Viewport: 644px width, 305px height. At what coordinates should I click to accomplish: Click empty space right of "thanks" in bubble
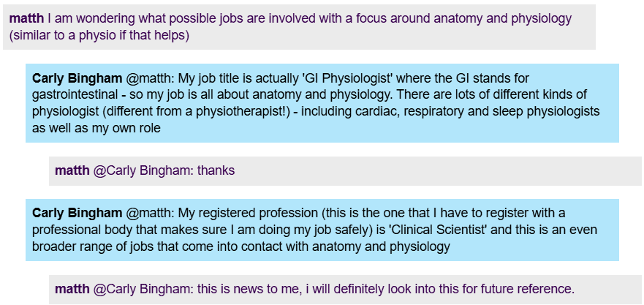439,171
